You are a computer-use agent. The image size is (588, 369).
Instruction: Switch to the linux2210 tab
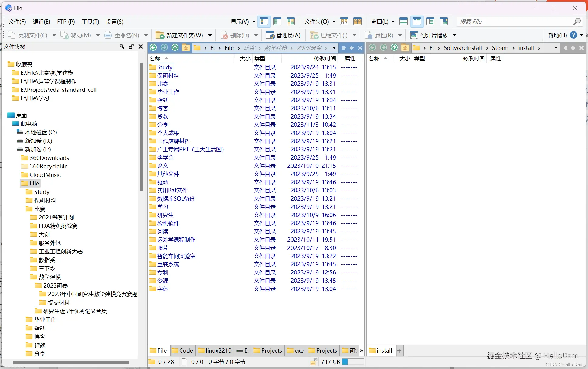(x=215, y=350)
